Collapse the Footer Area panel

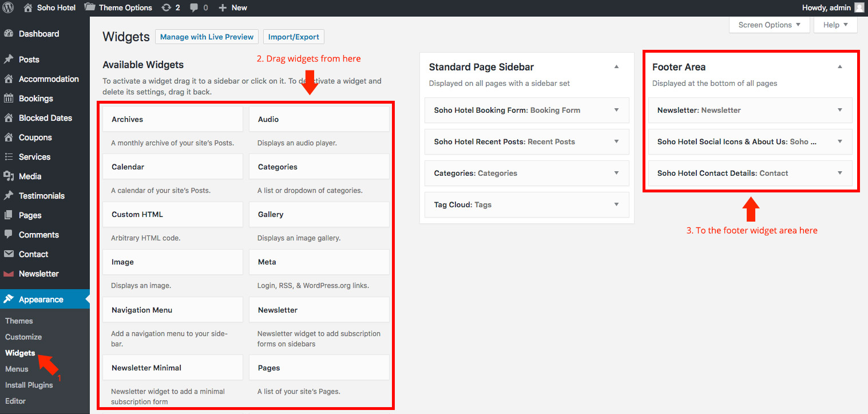coord(839,67)
